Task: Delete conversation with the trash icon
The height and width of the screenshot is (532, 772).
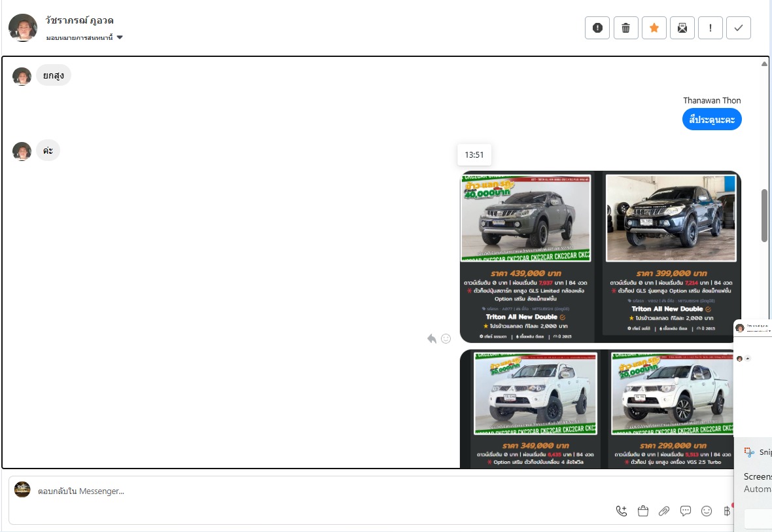Action: click(x=625, y=28)
